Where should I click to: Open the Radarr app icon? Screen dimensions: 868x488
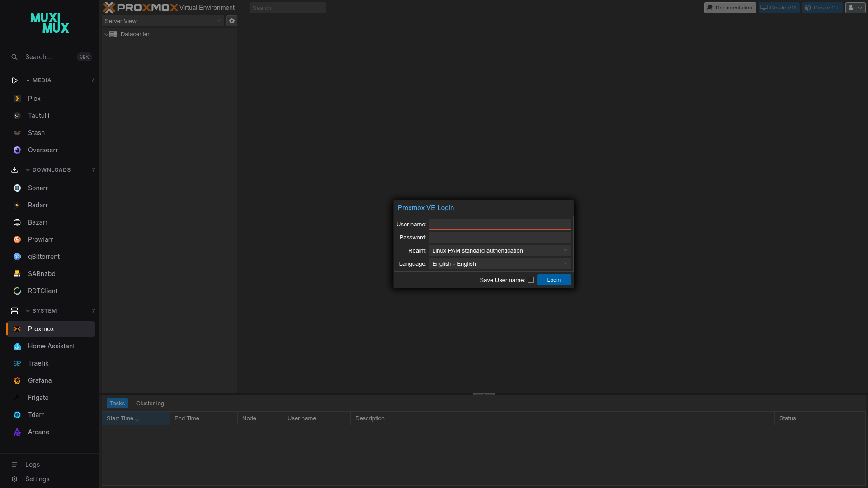coord(17,205)
